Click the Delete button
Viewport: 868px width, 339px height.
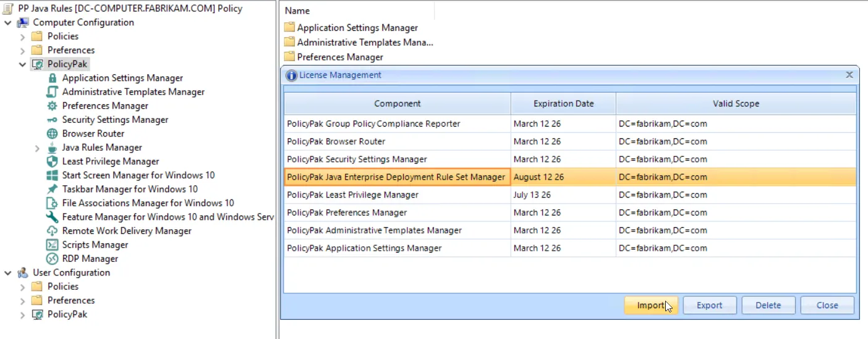tap(768, 305)
